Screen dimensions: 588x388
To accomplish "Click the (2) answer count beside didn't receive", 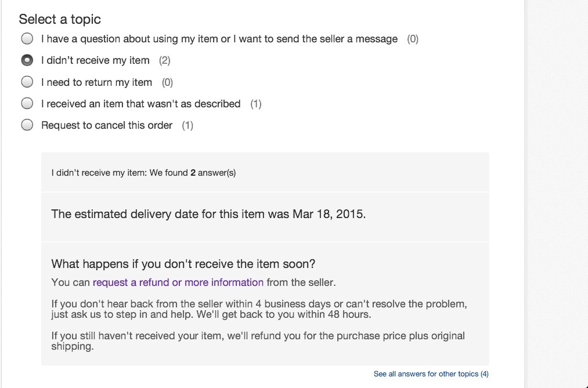I will 164,61.
